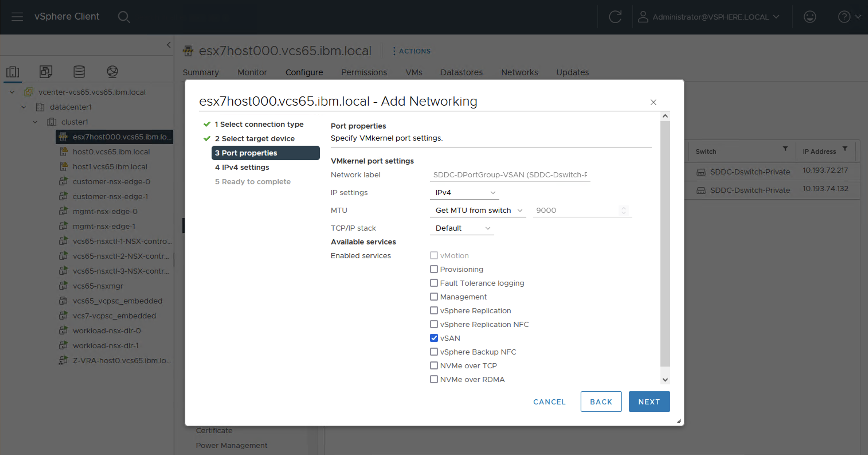Click the CANCEL link in the wizard
The height and width of the screenshot is (455, 868).
pyautogui.click(x=549, y=402)
